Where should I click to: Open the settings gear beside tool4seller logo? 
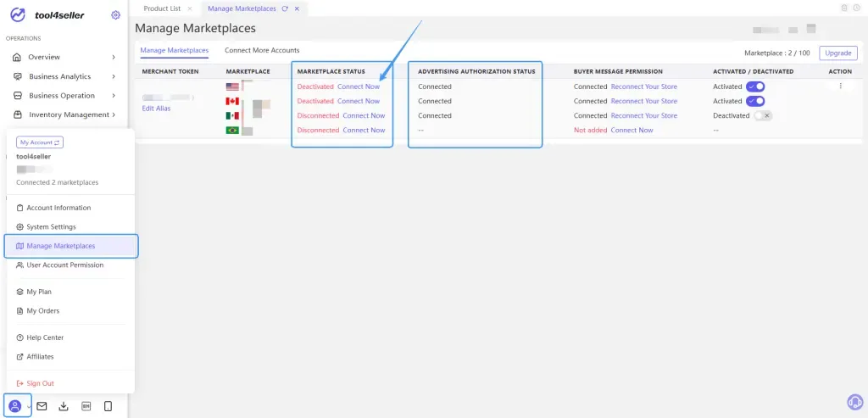point(115,15)
